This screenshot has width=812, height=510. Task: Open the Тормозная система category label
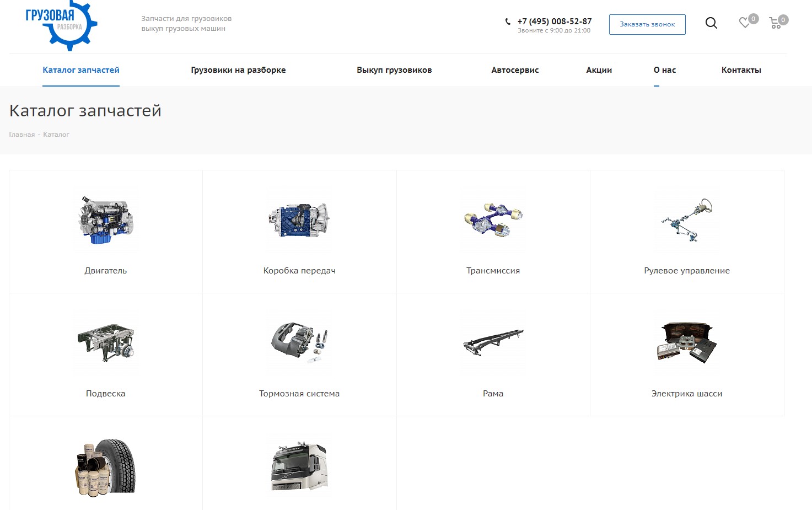tap(299, 394)
